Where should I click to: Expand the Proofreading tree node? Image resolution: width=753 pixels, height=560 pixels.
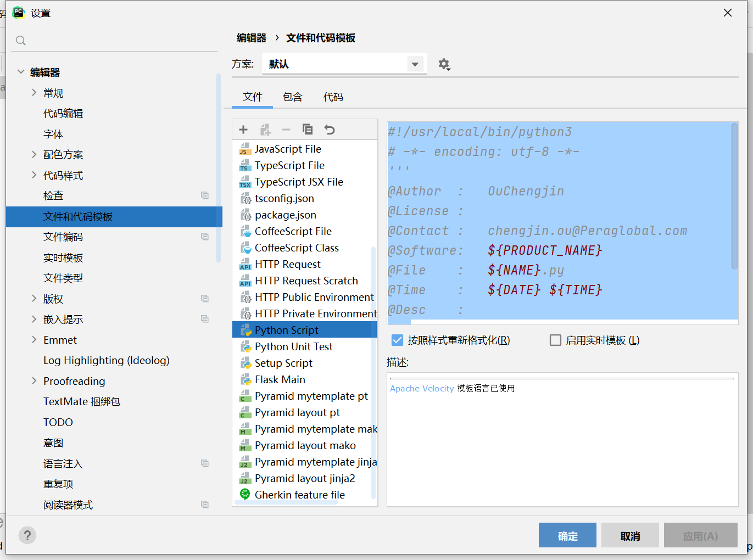coord(34,381)
